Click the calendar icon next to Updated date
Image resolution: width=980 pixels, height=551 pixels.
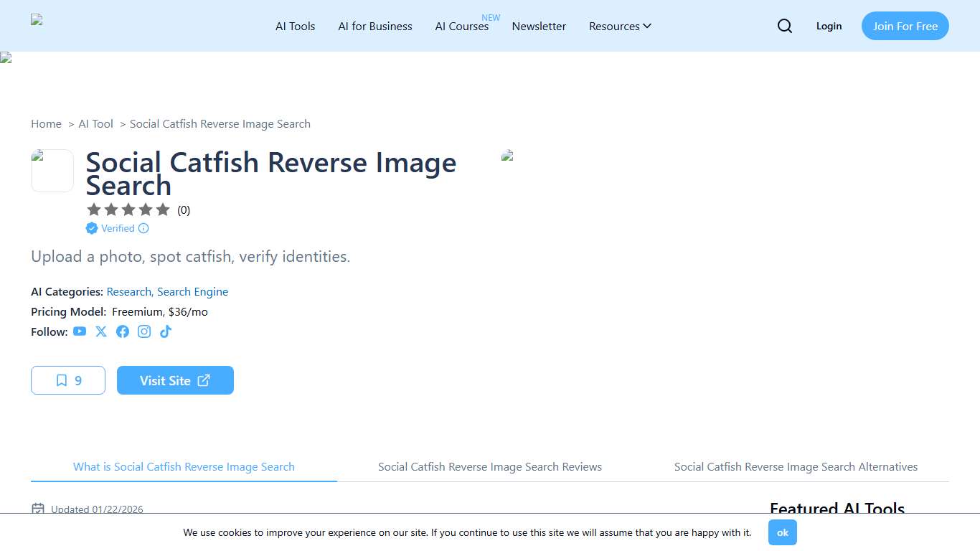point(37,509)
